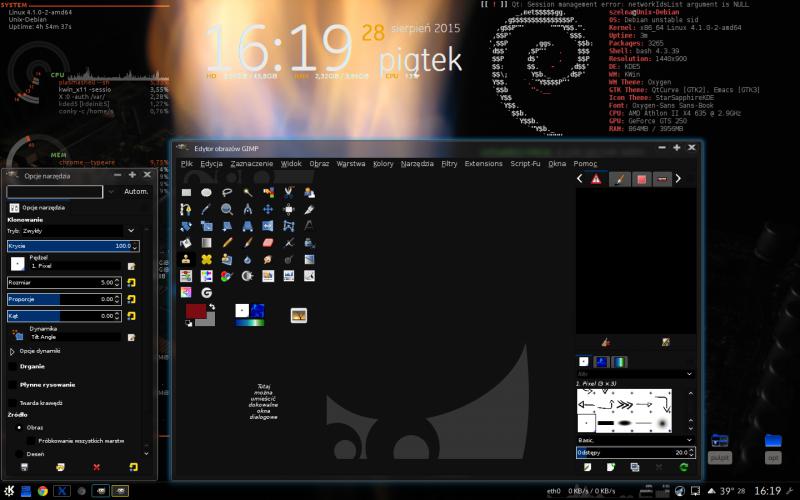Enable Twarda krawędź option
Image resolution: width=800 pixels, height=500 pixels.
point(13,403)
